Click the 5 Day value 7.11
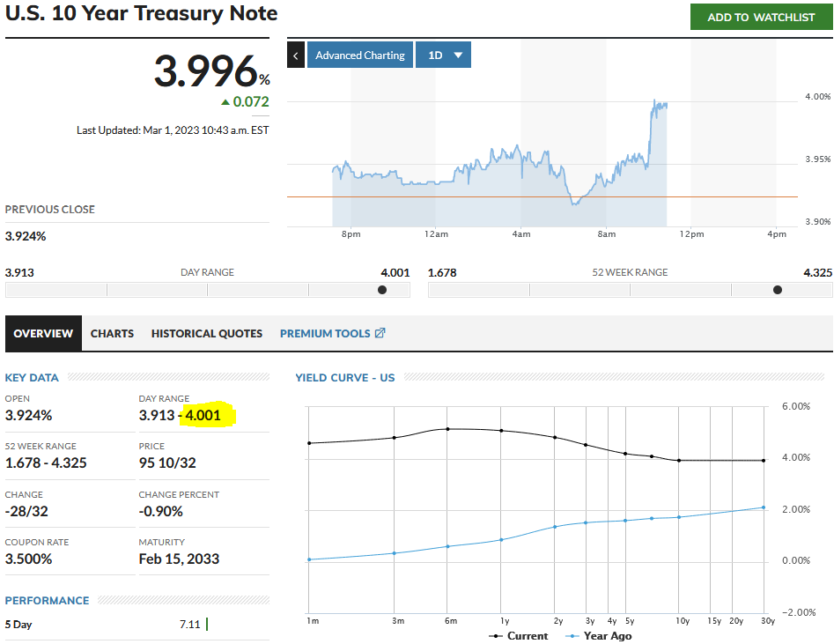Screen dimensions: 834x644 pyautogui.click(x=190, y=625)
